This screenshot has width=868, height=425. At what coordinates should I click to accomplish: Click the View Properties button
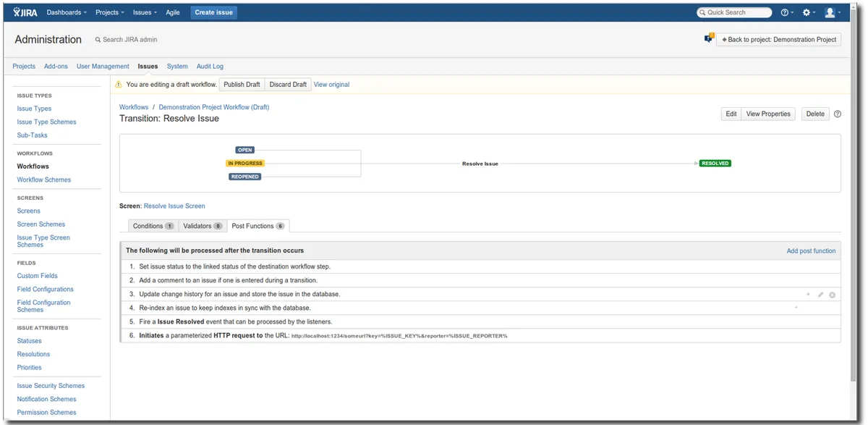coord(768,114)
